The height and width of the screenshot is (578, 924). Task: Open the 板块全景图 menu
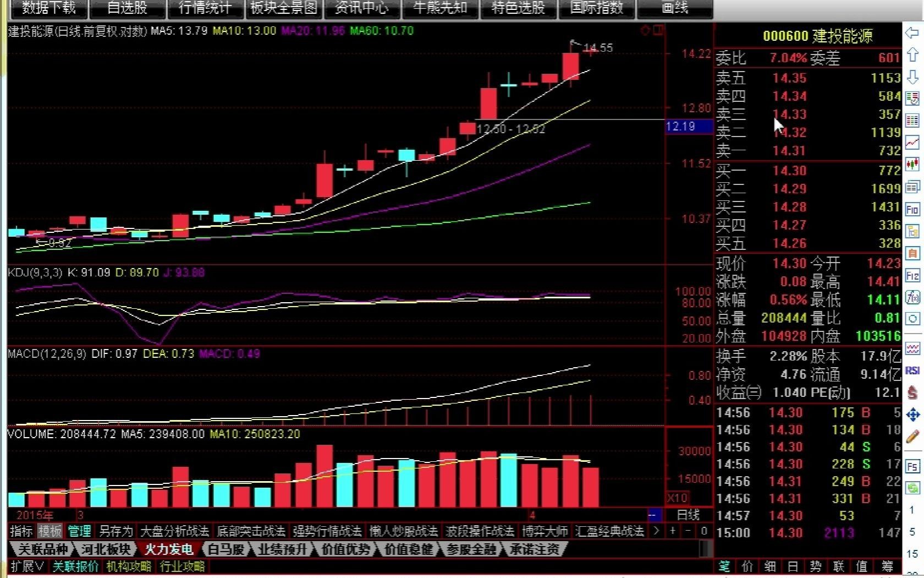[x=284, y=8]
